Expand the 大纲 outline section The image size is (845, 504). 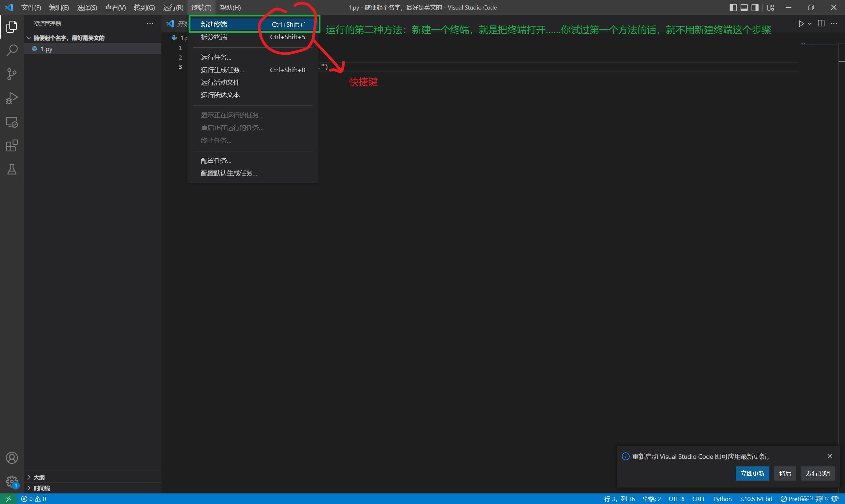[39, 477]
